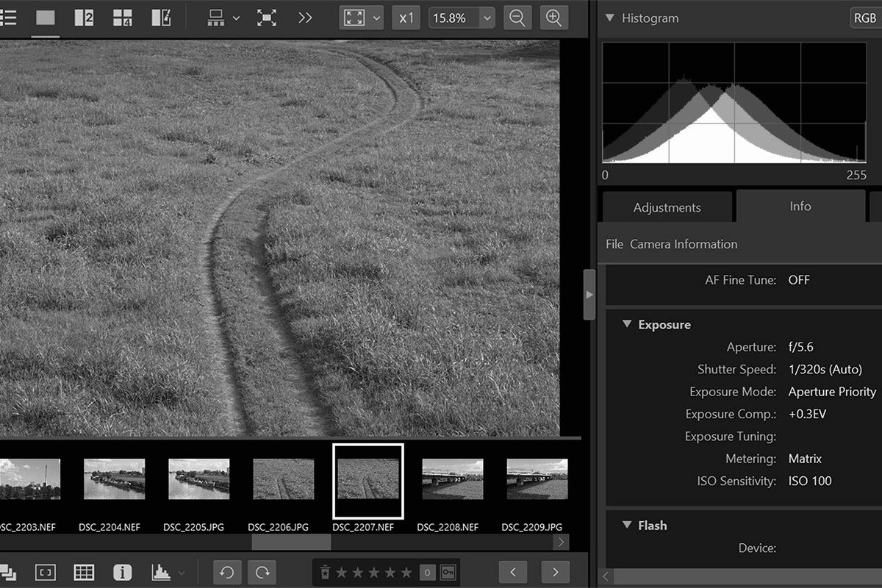Screen dimensions: 882x588
Task: Collapse the Exposure info section
Action: [x=626, y=324]
